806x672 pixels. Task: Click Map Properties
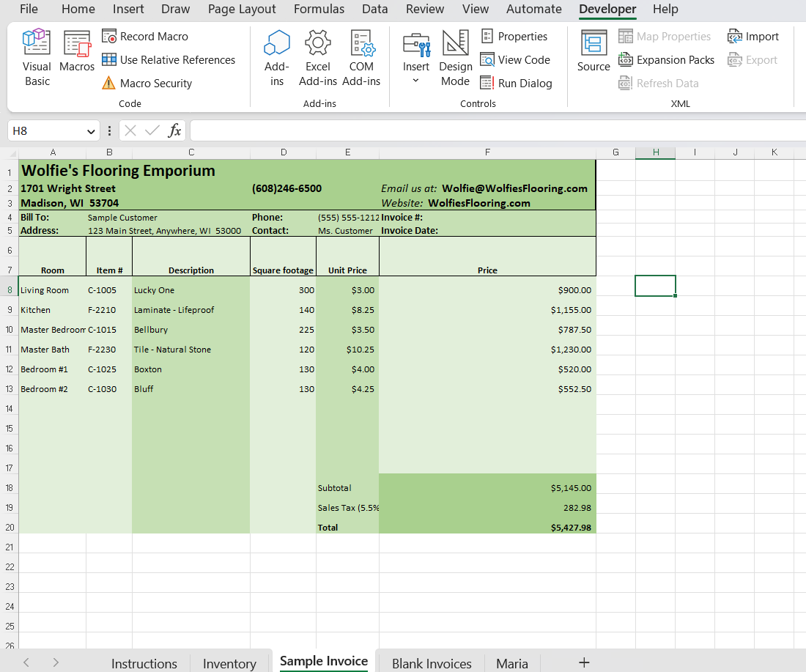point(665,37)
